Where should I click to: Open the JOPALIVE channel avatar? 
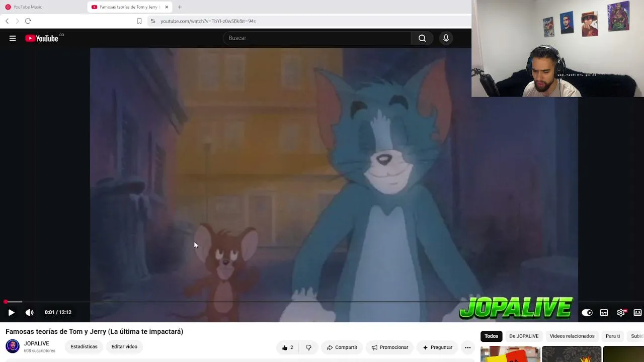(13, 346)
